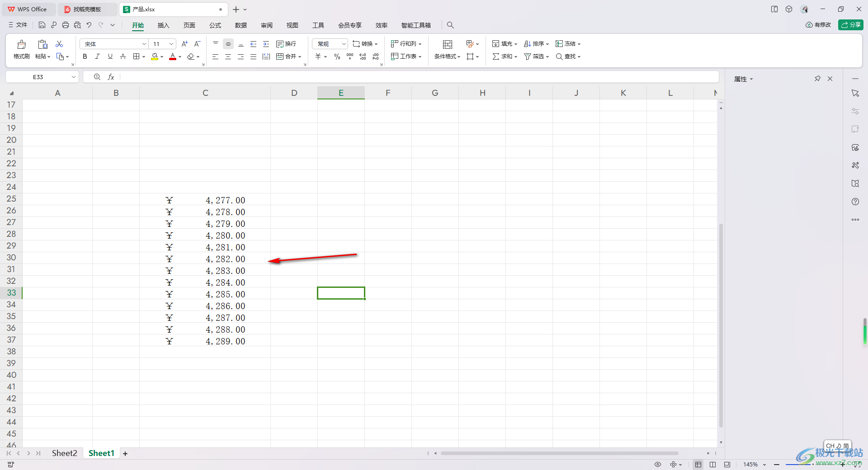Click the Find (查找) button
868x470 pixels.
click(568, 56)
